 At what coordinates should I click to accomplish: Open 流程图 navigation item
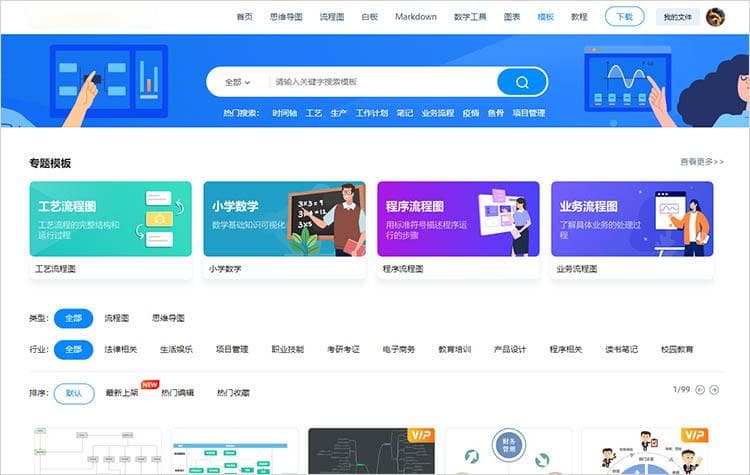332,17
